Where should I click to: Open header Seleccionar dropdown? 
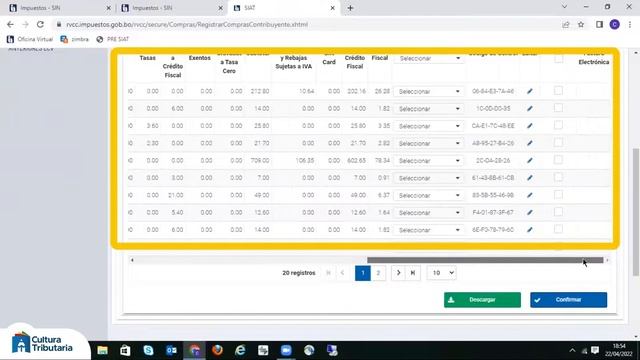pyautogui.click(x=429, y=58)
